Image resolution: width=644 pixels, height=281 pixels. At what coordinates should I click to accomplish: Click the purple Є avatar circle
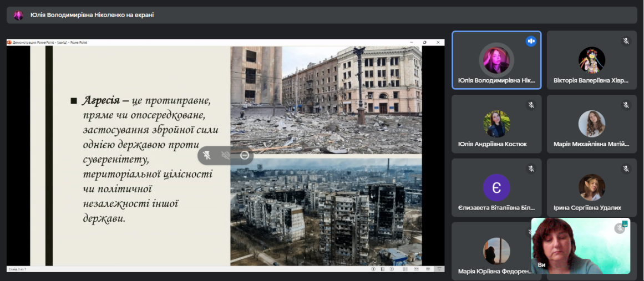click(496, 187)
